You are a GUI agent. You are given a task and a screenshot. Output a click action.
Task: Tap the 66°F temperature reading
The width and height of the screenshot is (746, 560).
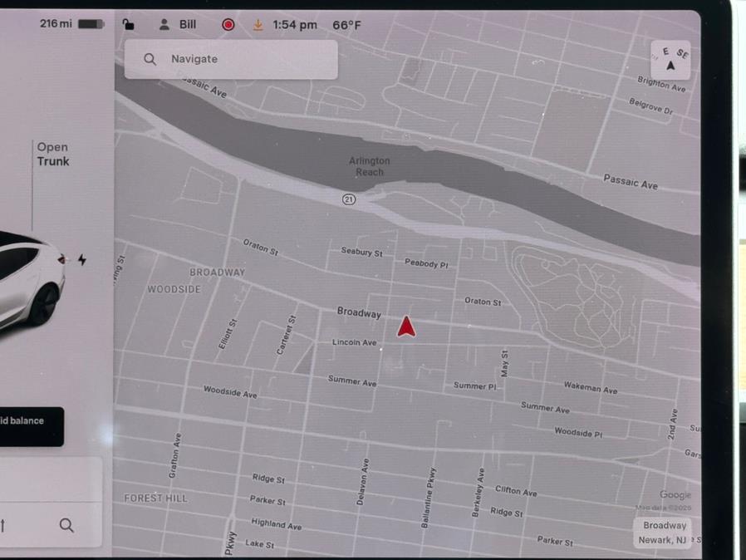347,25
